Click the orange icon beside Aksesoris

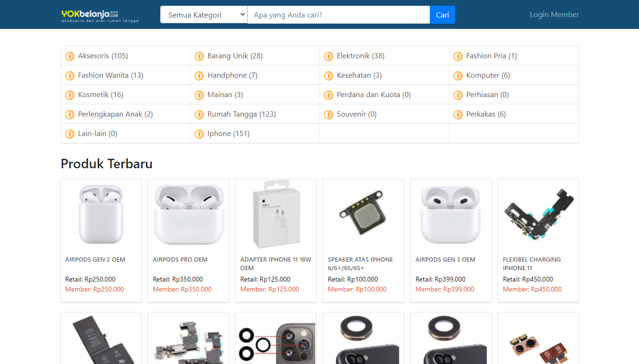click(x=70, y=56)
